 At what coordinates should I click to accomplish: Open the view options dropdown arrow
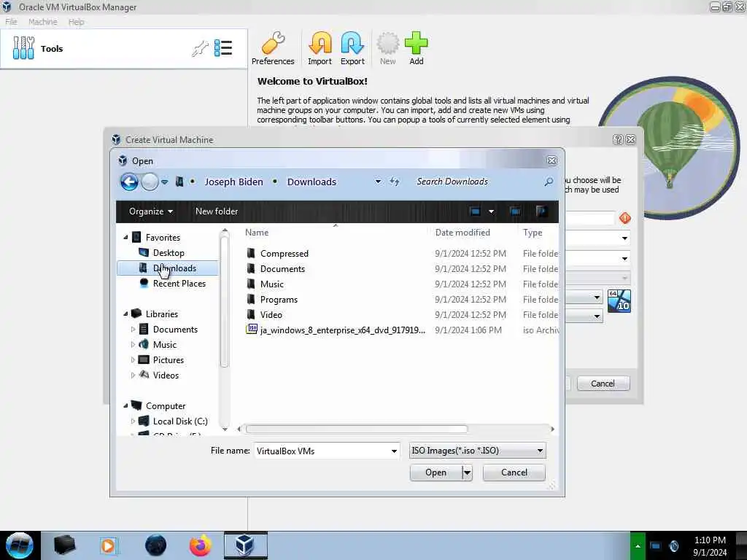[x=491, y=211]
